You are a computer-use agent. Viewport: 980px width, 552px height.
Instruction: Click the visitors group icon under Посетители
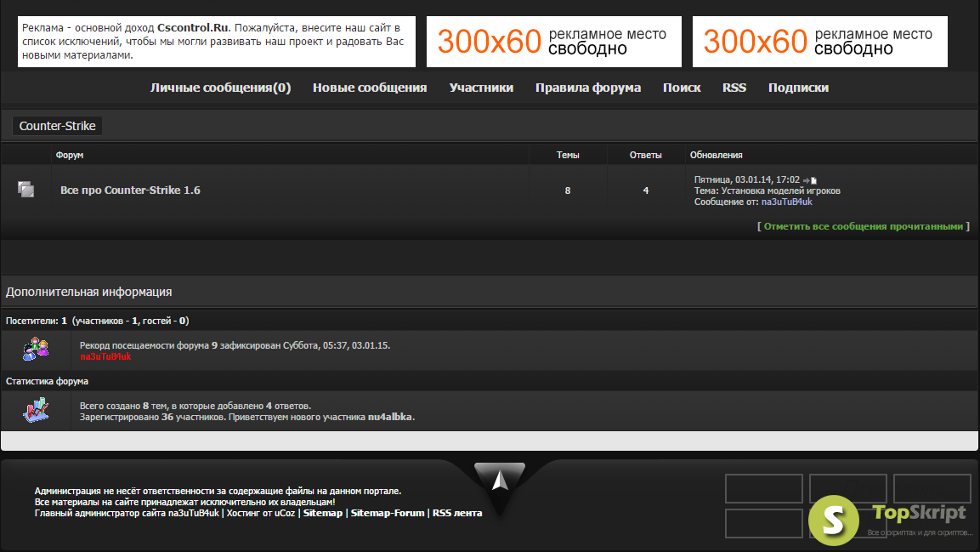(36, 349)
